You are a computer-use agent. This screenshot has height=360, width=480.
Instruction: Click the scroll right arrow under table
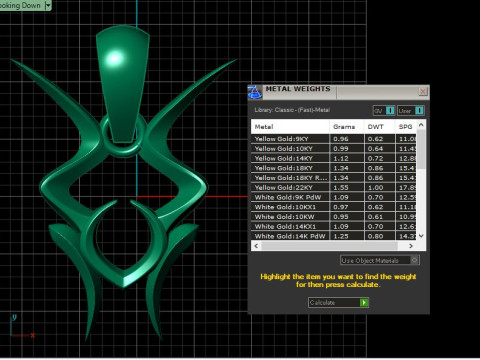(411, 246)
